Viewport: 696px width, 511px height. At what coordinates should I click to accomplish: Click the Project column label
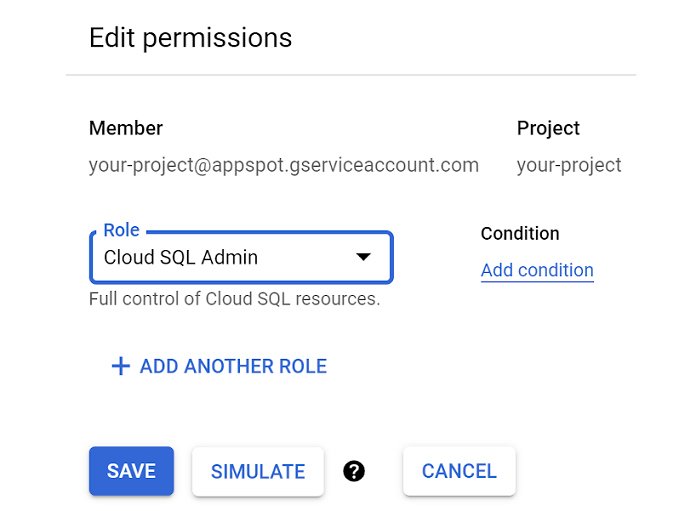point(548,128)
